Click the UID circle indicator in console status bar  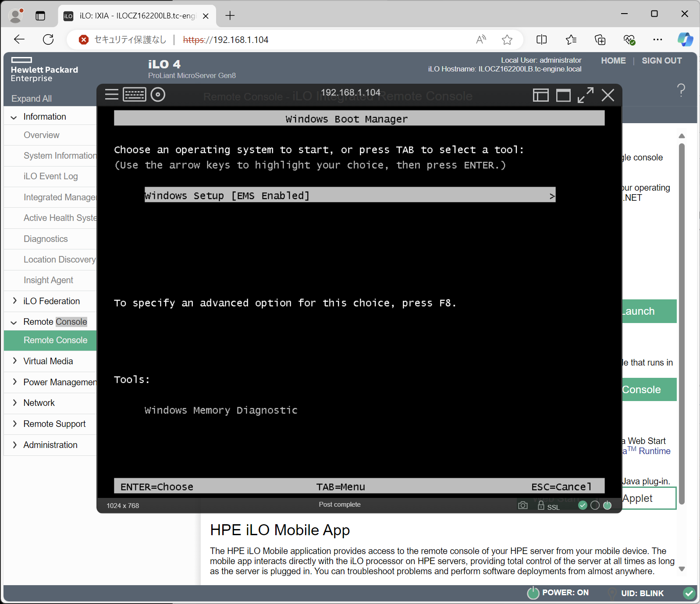tap(595, 505)
